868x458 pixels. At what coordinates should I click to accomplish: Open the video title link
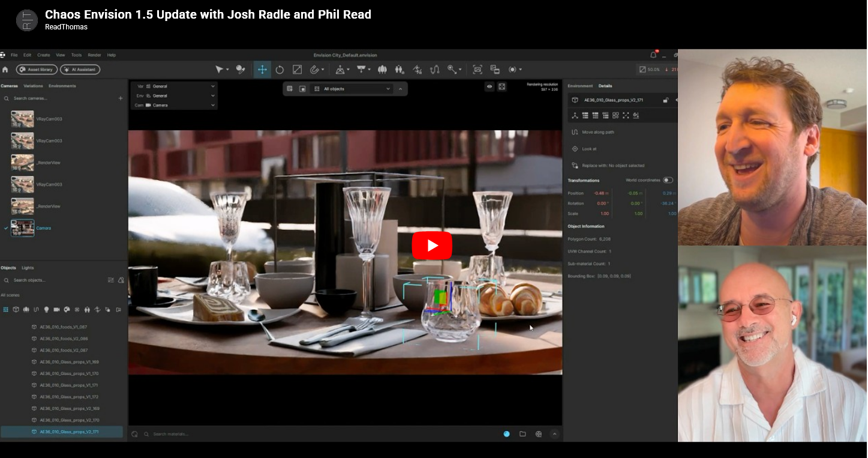pos(208,14)
